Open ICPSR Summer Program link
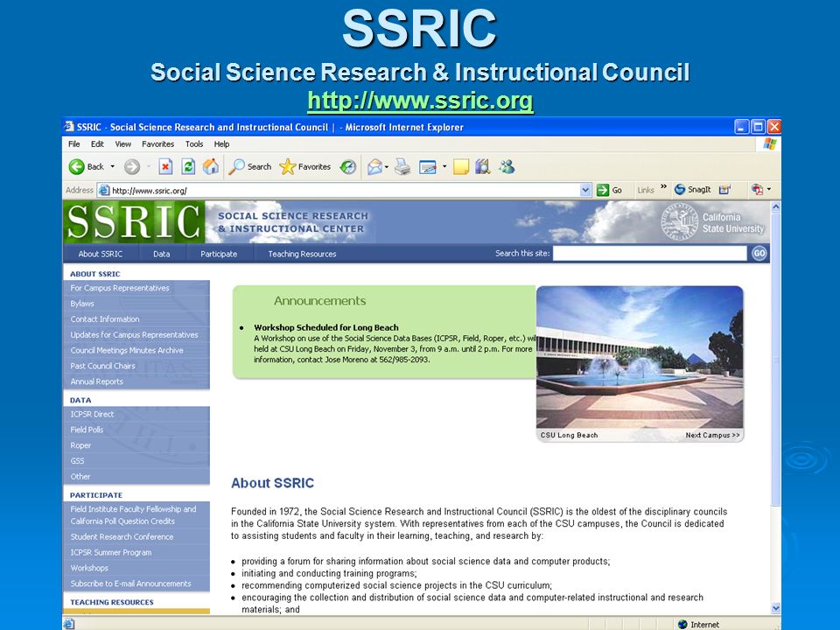 tap(111, 552)
